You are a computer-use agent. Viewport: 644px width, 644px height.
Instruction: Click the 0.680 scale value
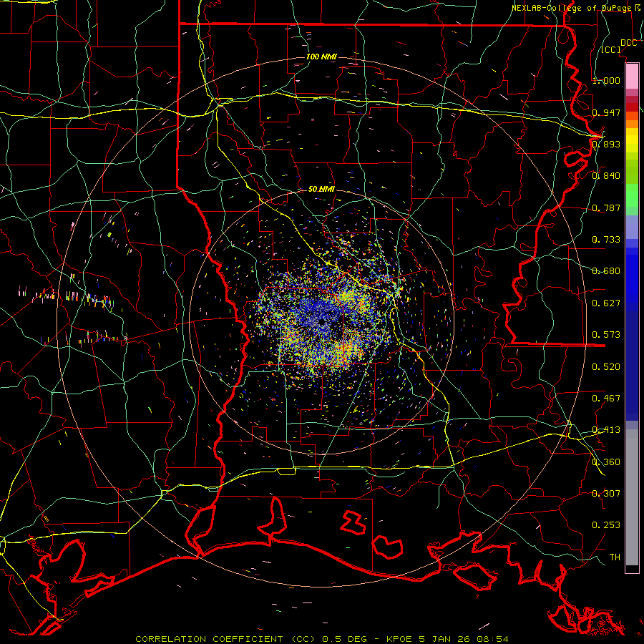pos(606,271)
